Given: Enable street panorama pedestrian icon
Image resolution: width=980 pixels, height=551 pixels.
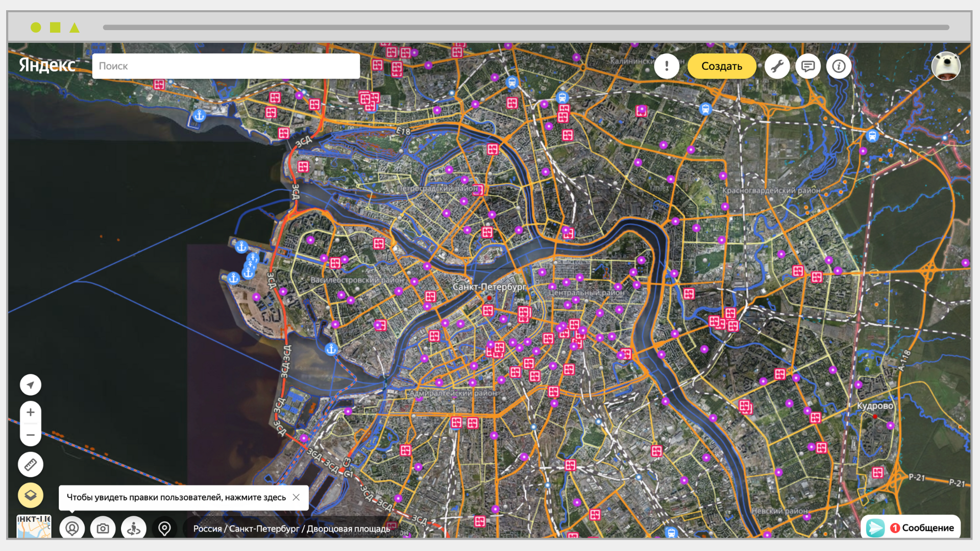Looking at the screenshot, I should coord(134,528).
